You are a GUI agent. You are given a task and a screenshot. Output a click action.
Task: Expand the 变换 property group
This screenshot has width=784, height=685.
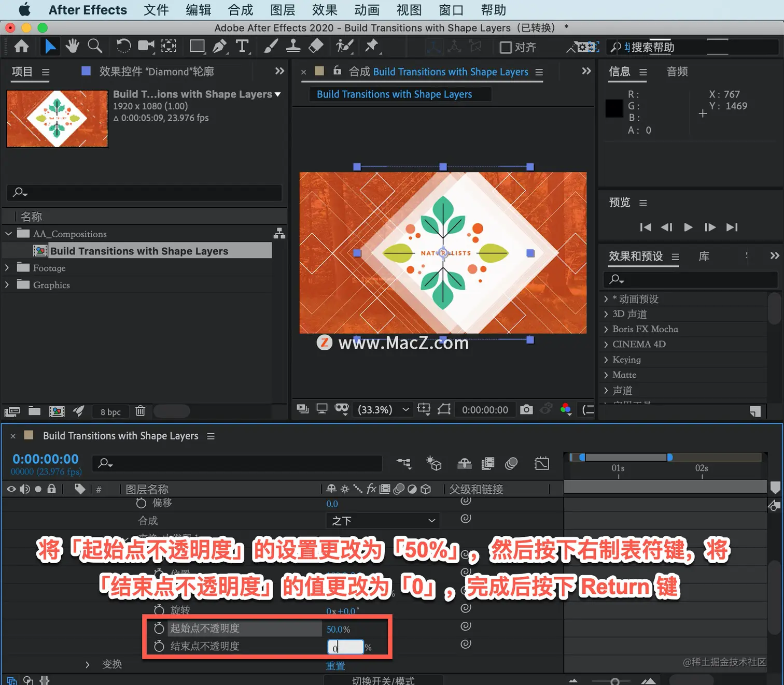[87, 664]
